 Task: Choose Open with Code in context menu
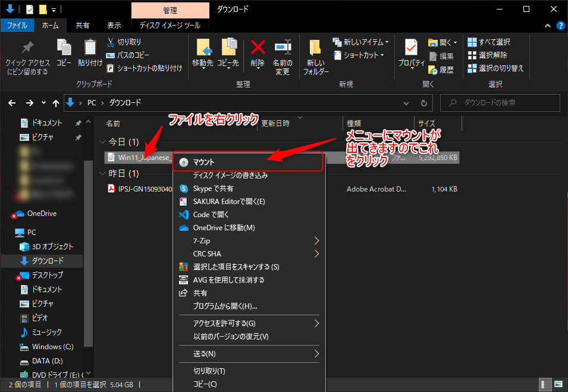[x=249, y=215]
